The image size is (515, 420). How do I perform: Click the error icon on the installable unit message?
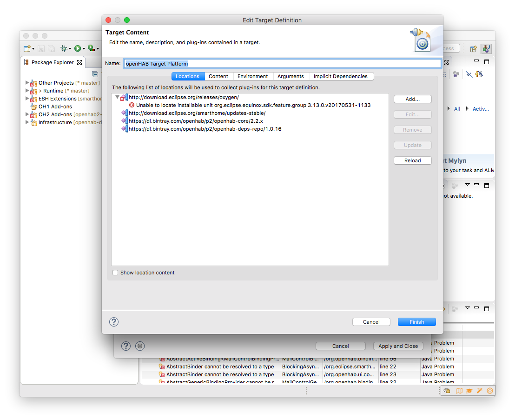[132, 105]
